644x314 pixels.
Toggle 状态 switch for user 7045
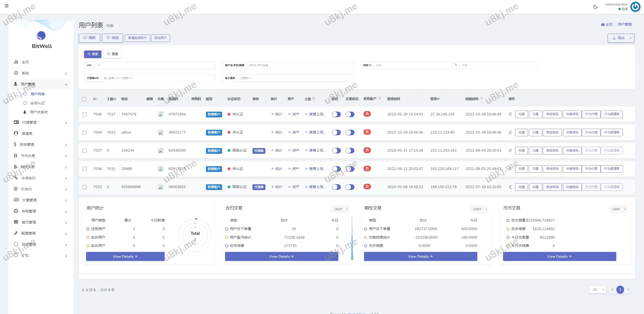pyautogui.click(x=336, y=132)
